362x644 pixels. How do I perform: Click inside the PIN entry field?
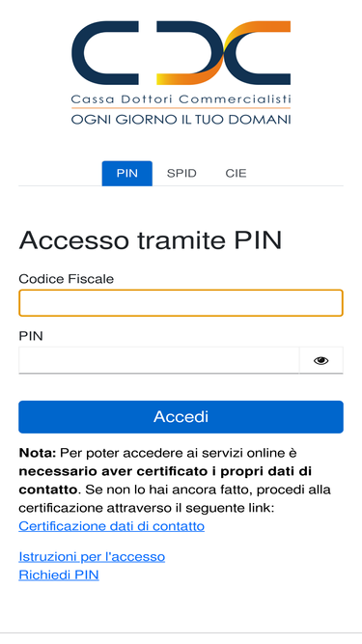[x=159, y=360]
